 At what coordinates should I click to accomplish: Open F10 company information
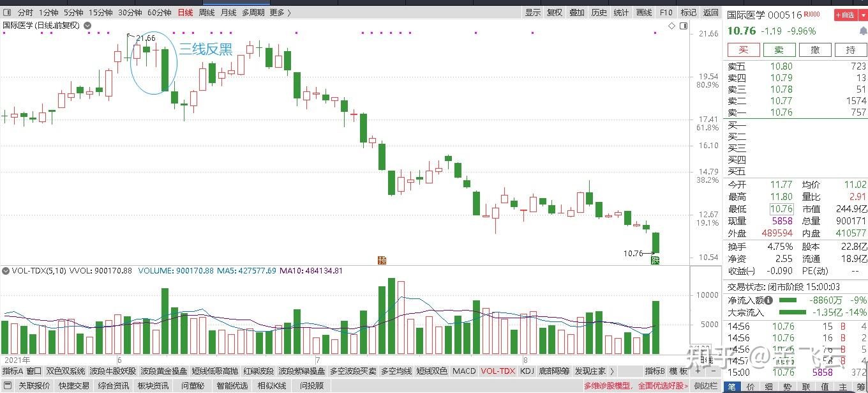666,12
